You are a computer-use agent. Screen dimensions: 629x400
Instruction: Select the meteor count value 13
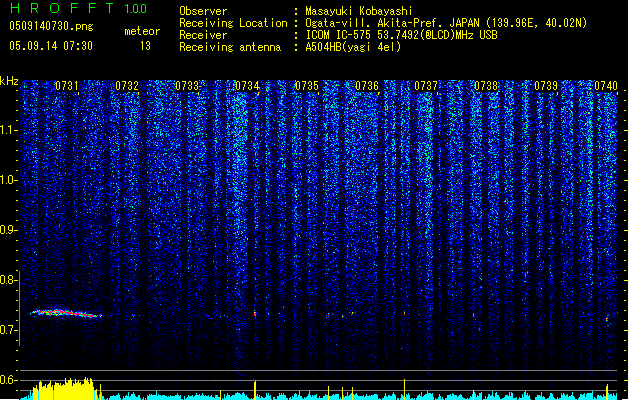pos(145,46)
